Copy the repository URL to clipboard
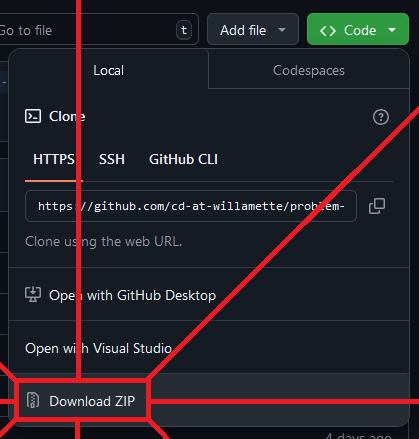Image resolution: width=419 pixels, height=439 pixels. tap(377, 206)
